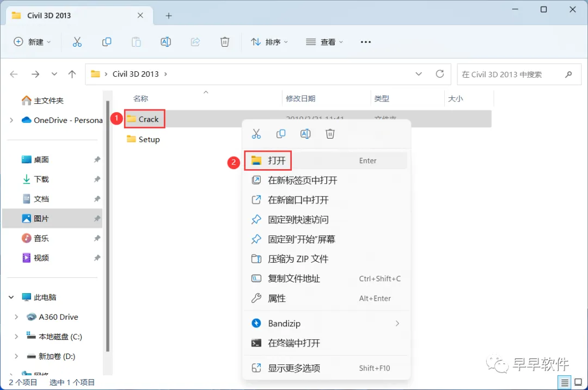The width and height of the screenshot is (588, 390).
Task: Sort by 大小 column header
Action: [x=455, y=98]
